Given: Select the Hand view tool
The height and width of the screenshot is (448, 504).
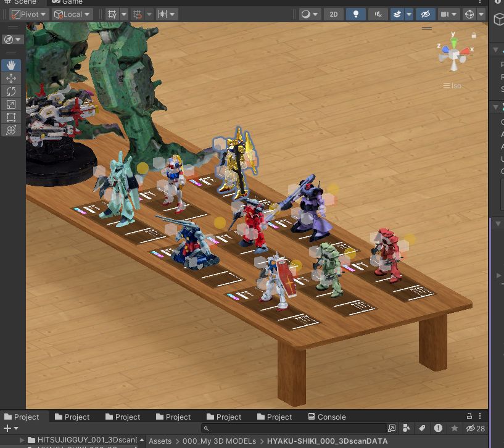Looking at the screenshot, I should [x=11, y=65].
